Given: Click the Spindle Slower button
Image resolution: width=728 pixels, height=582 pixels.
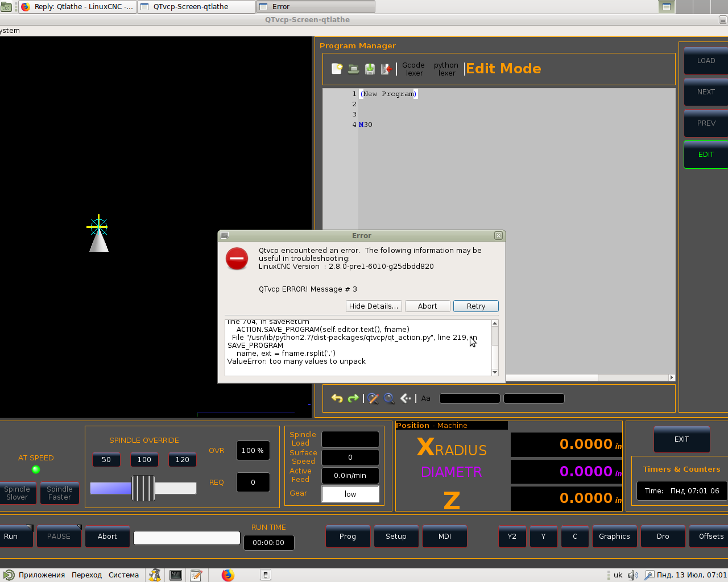Looking at the screenshot, I should (18, 493).
